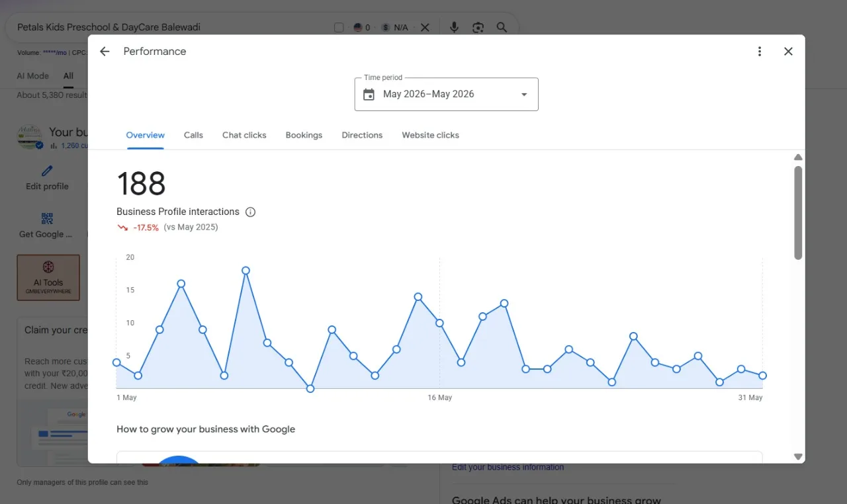This screenshot has height=504, width=847.
Task: Tick the checkbox in the search bar
Action: [x=339, y=27]
